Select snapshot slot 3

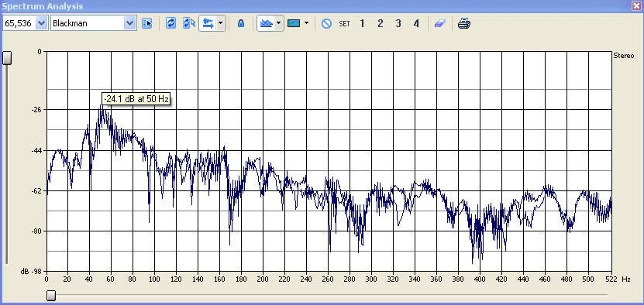(398, 23)
